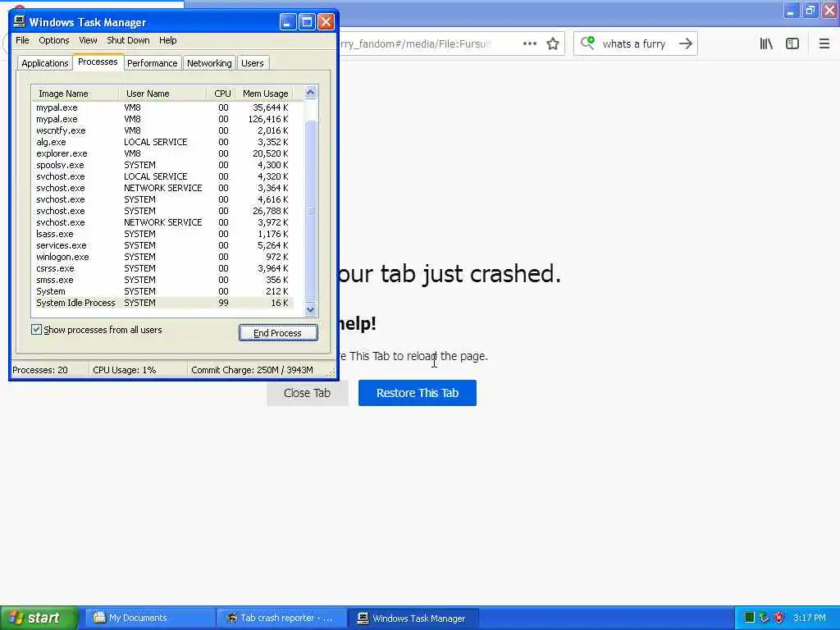The width and height of the screenshot is (840, 630).
Task: Click the search go arrow icon
Action: pyautogui.click(x=685, y=44)
